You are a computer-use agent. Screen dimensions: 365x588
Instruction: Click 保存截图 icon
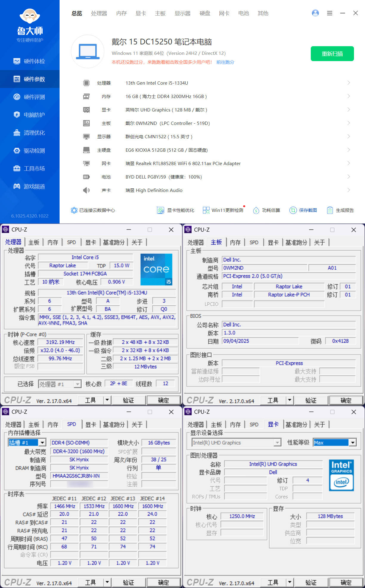click(x=293, y=210)
